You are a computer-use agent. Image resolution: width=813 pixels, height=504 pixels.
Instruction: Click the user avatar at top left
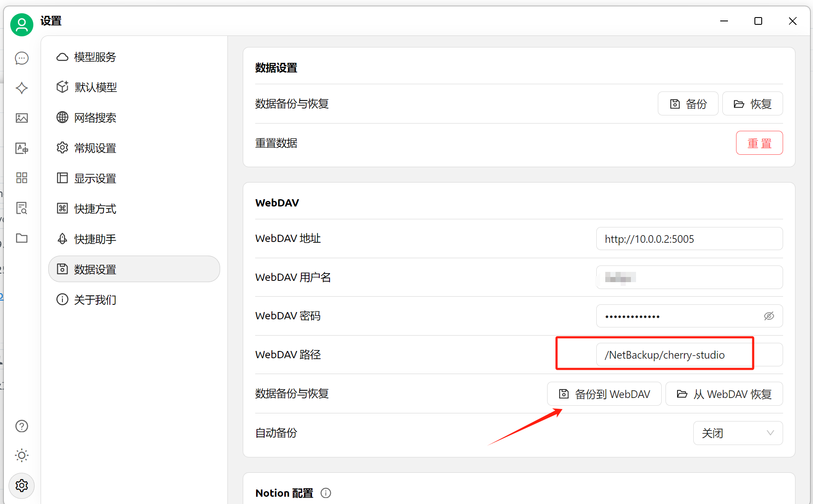(x=22, y=25)
